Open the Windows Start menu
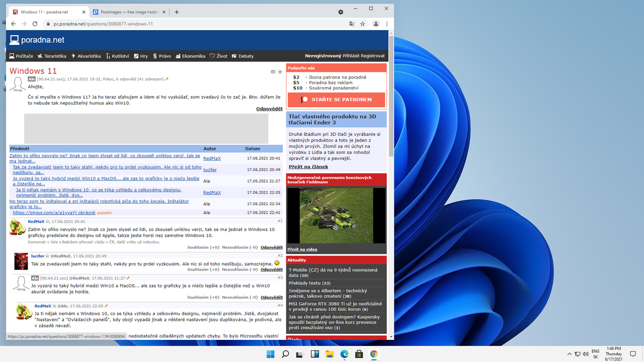Image resolution: width=644 pixels, height=362 pixels. 270,354
